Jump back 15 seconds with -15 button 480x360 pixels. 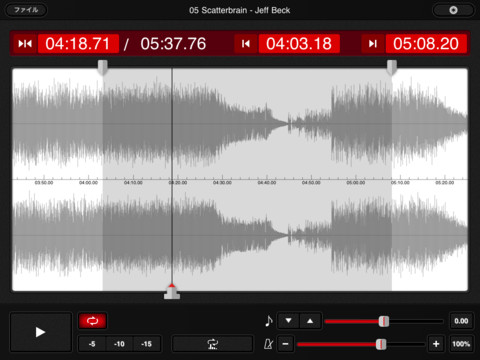[x=146, y=344]
